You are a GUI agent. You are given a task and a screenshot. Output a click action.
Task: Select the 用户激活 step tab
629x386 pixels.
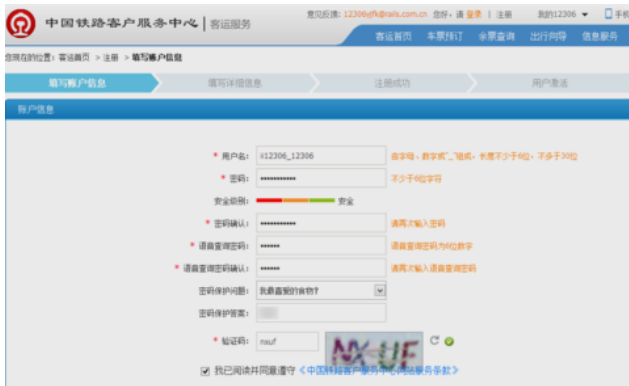[550, 83]
